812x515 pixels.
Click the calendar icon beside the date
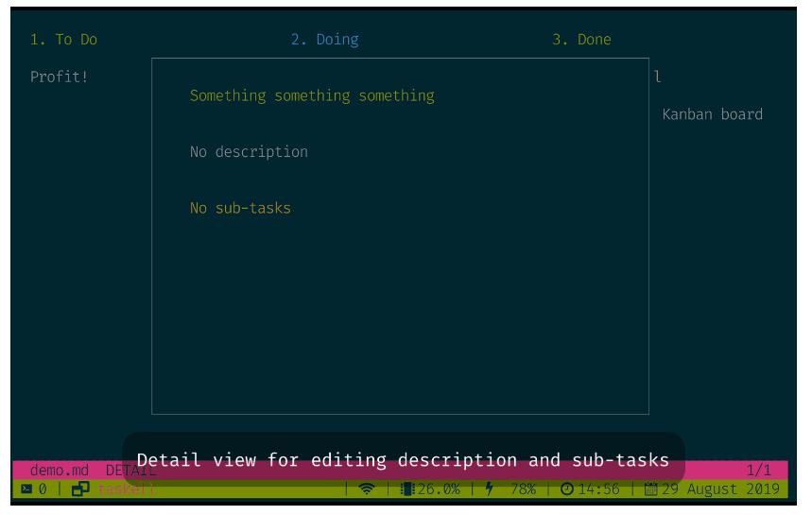(650, 489)
